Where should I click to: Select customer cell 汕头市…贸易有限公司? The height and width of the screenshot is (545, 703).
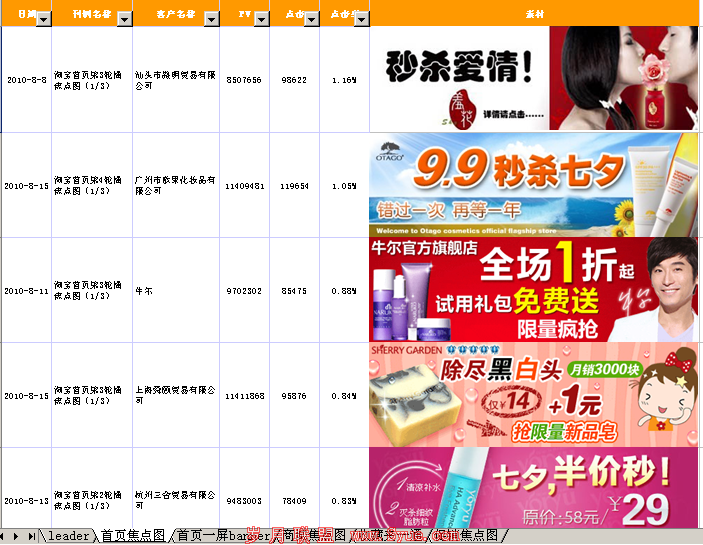pyautogui.click(x=176, y=80)
